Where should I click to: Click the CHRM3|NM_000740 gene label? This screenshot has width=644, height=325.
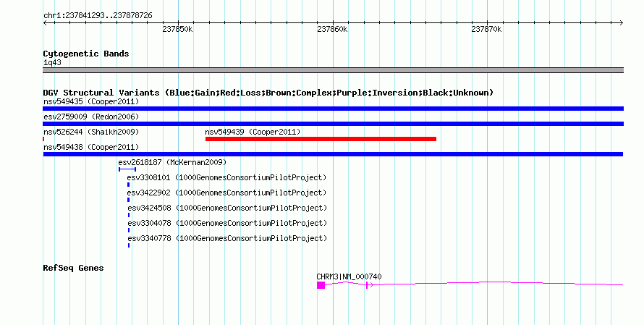click(x=349, y=277)
